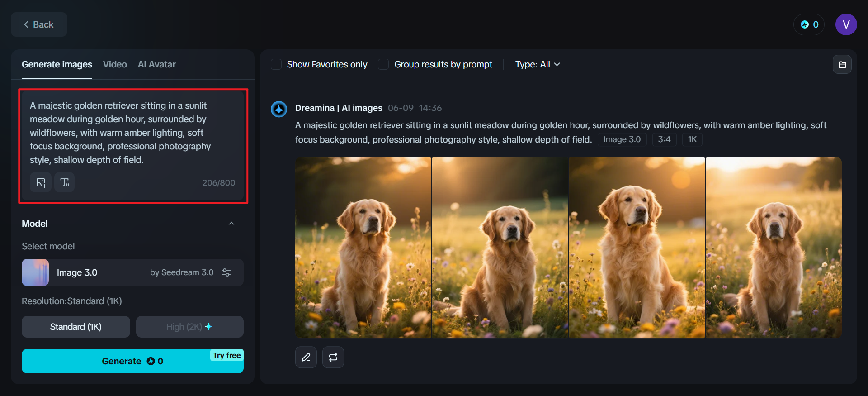Open model settings sliders icon
Viewport: 868px width, 396px height.
point(226,272)
